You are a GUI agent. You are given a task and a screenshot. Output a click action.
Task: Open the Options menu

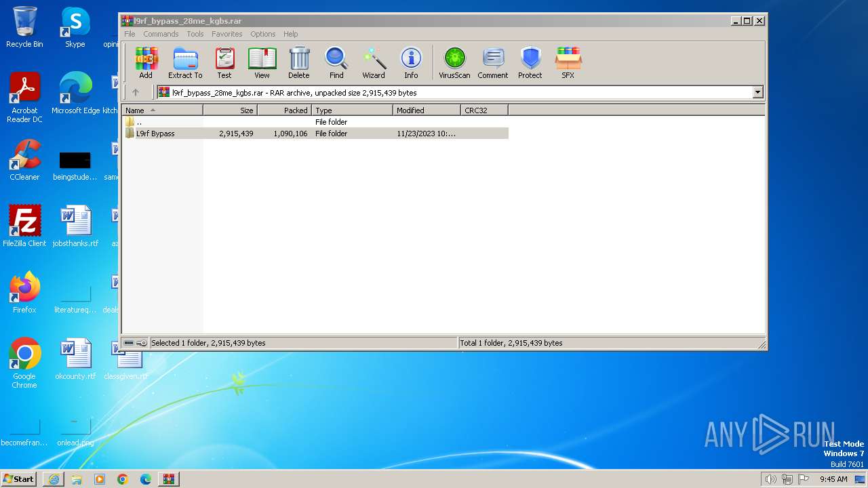point(263,34)
